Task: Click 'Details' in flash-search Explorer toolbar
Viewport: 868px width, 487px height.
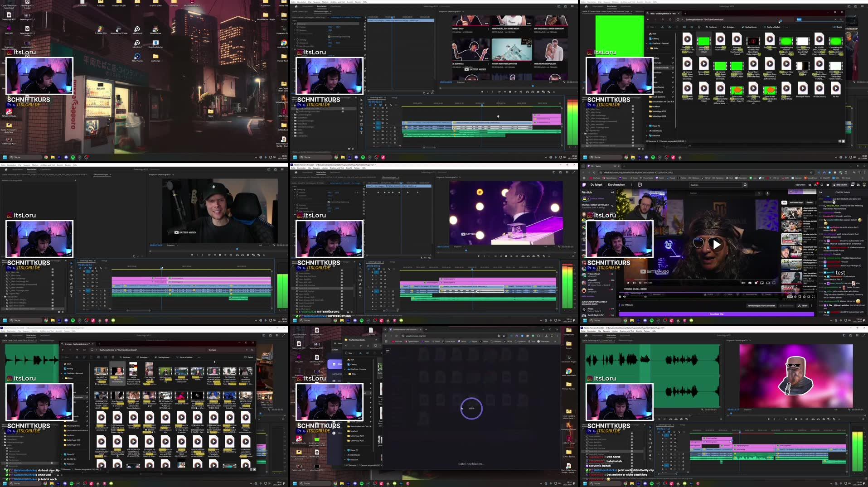Action: click(x=838, y=27)
